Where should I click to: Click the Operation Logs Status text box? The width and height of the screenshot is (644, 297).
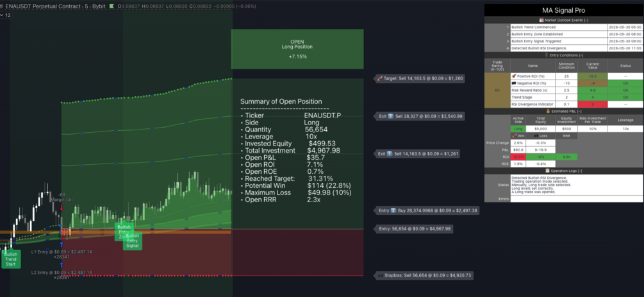click(x=577, y=185)
